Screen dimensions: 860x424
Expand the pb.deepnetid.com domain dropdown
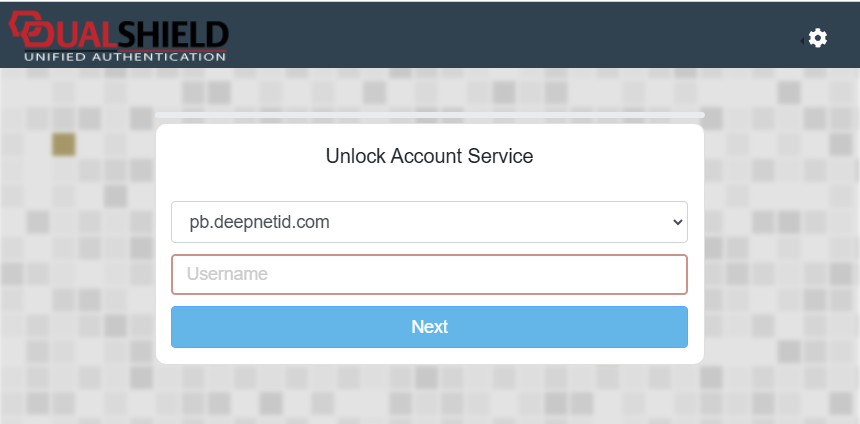(x=429, y=222)
